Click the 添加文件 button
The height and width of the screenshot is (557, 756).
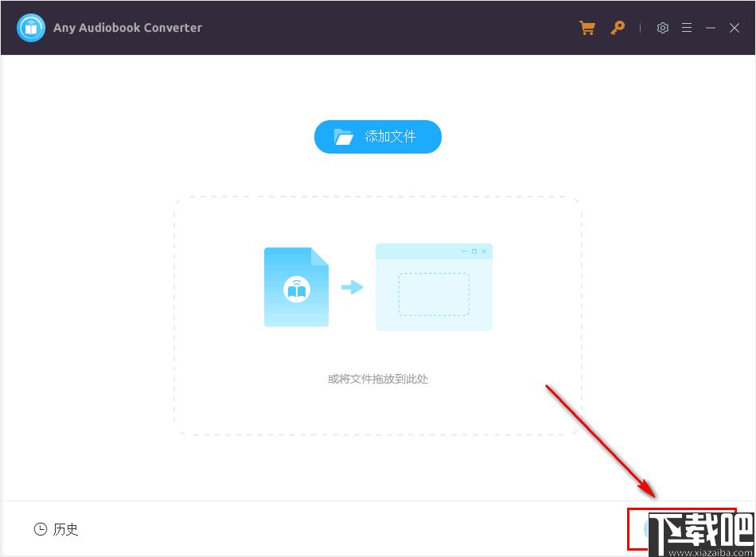click(x=377, y=137)
